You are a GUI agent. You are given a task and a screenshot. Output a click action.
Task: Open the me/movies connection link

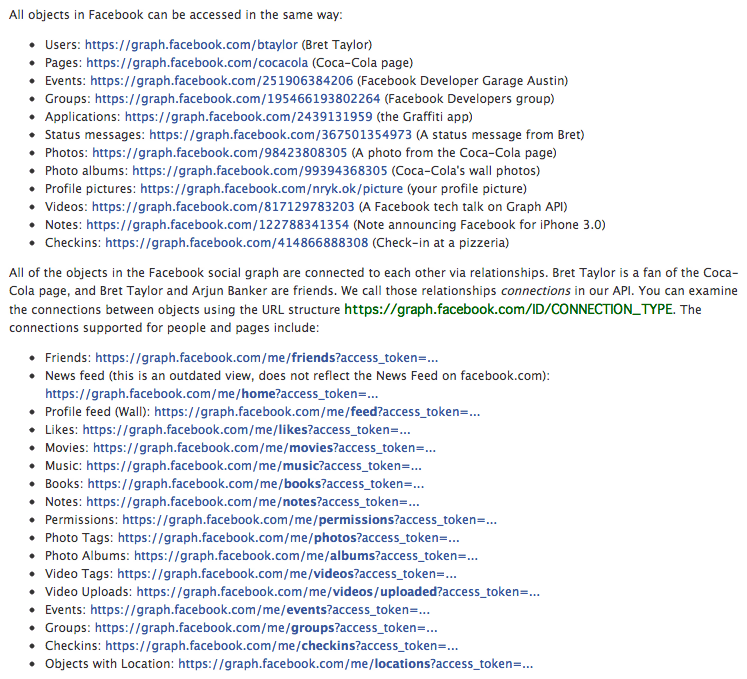click(x=264, y=448)
